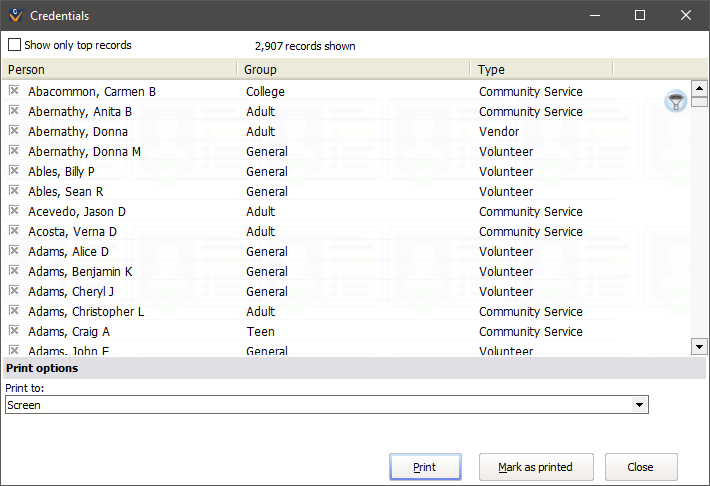Select the name Abacommon, Carmen B
710x486 pixels.
click(x=92, y=91)
